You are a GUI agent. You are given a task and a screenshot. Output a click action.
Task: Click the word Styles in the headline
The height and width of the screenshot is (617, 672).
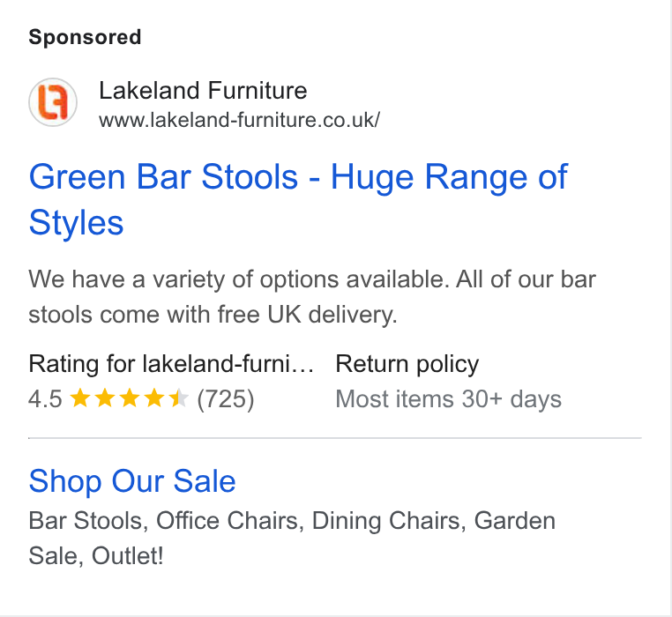point(77,223)
